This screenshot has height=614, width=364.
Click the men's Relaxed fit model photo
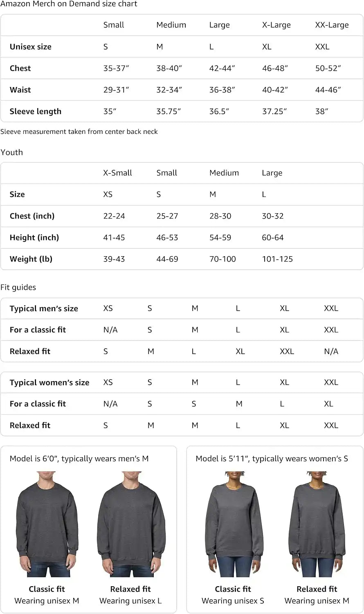[x=131, y=524]
